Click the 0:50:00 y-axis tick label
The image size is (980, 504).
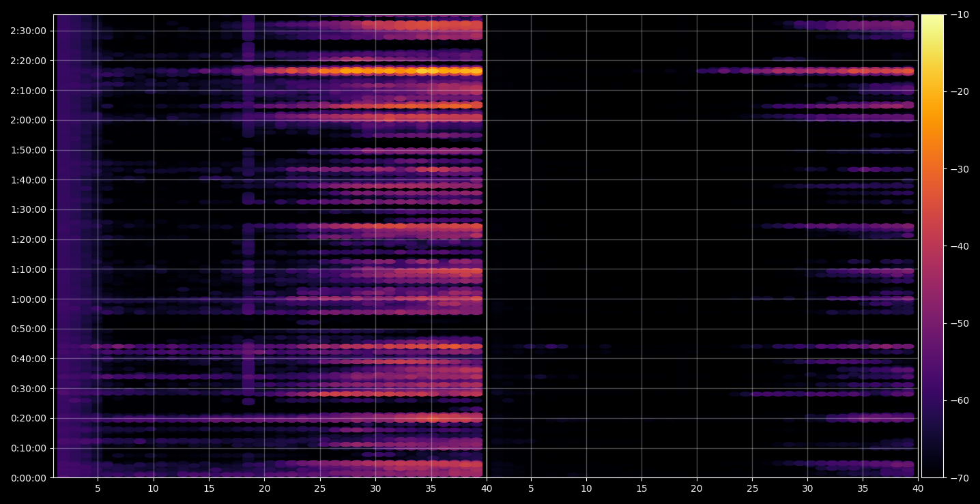tap(29, 329)
